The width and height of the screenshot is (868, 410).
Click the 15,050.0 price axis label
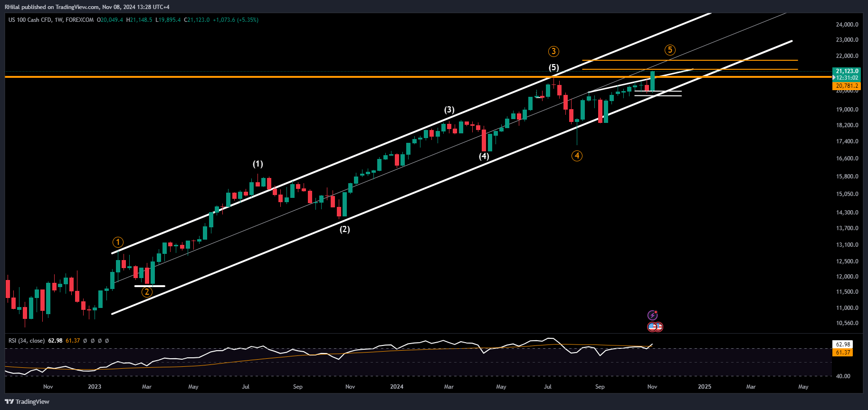tap(847, 194)
